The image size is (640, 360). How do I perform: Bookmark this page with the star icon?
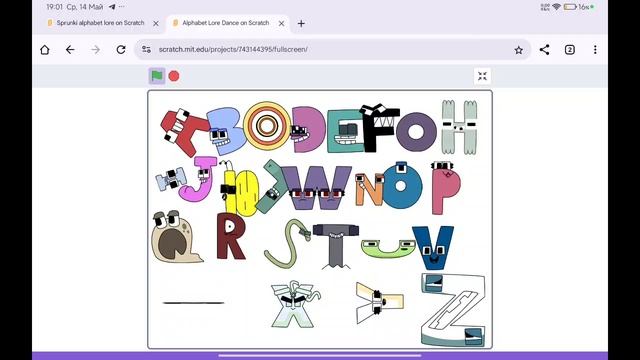click(518, 50)
